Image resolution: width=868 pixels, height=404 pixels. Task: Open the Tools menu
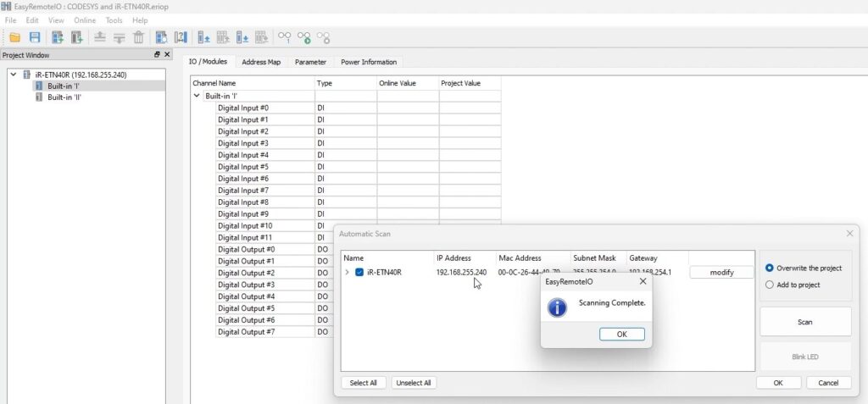pyautogui.click(x=114, y=20)
